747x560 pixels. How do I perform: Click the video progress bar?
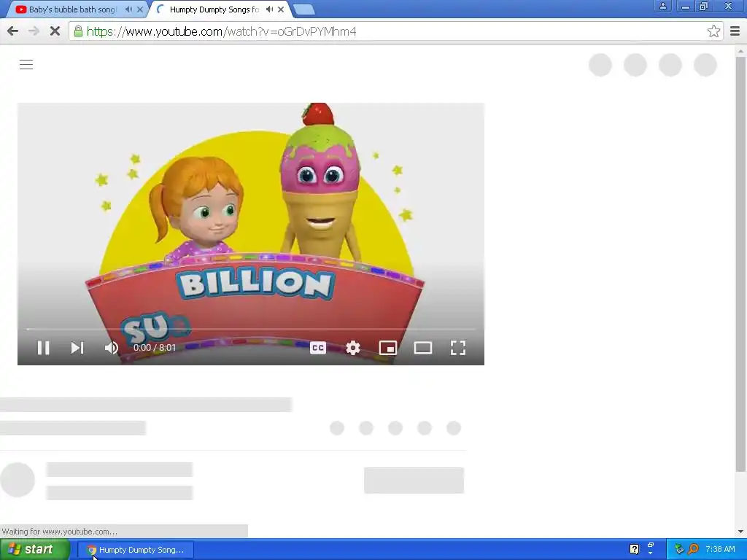[251, 329]
